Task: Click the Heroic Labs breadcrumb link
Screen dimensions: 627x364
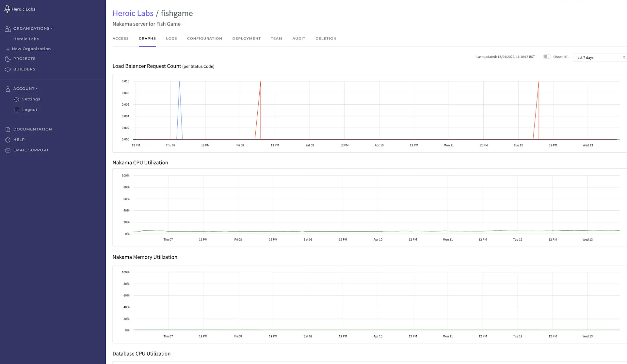Action: click(x=133, y=13)
